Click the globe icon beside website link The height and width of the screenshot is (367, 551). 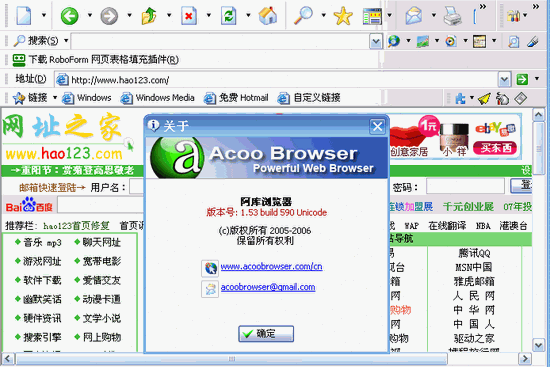click(x=210, y=268)
